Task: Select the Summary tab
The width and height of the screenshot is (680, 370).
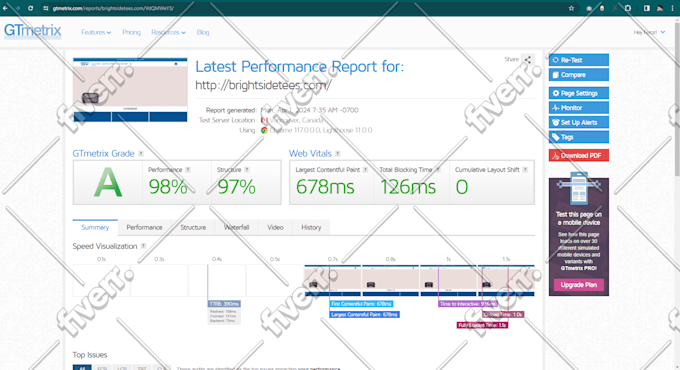Action: [x=95, y=227]
